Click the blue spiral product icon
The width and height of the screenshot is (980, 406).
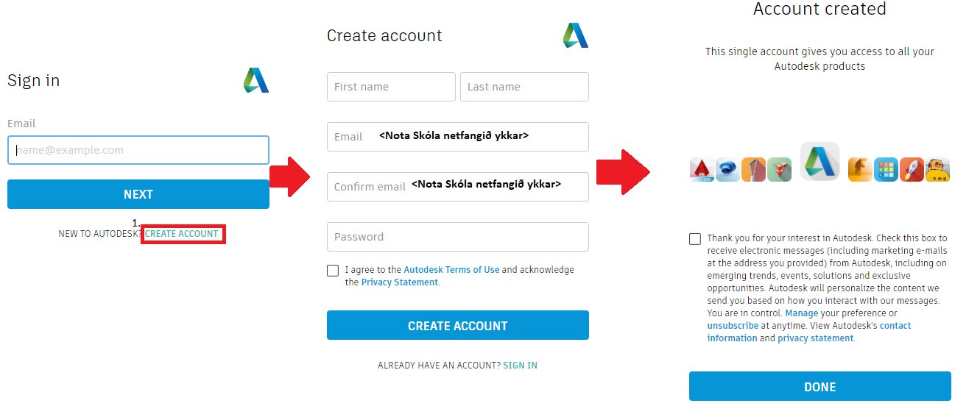(x=727, y=170)
